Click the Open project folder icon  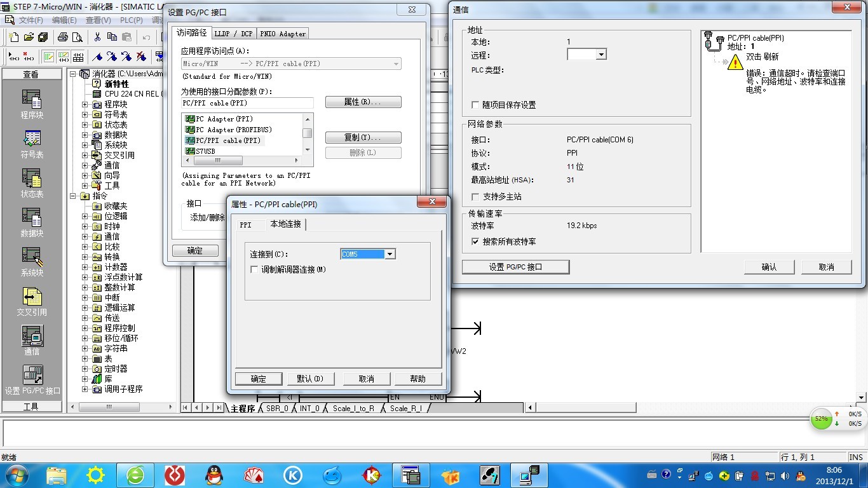pyautogui.click(x=29, y=37)
